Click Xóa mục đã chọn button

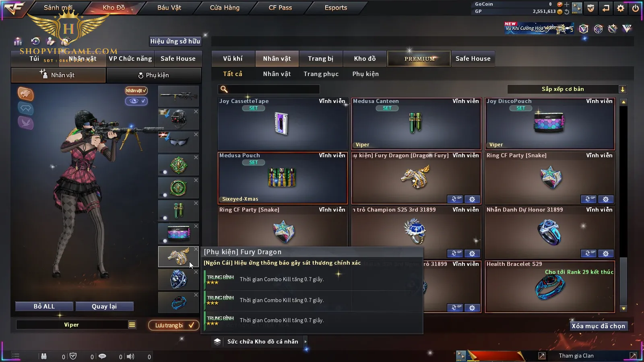coord(599,326)
